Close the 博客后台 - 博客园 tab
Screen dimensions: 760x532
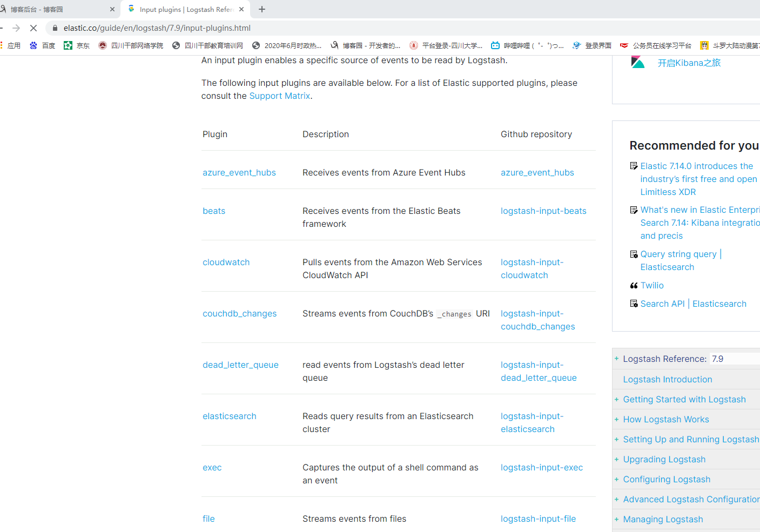click(112, 9)
